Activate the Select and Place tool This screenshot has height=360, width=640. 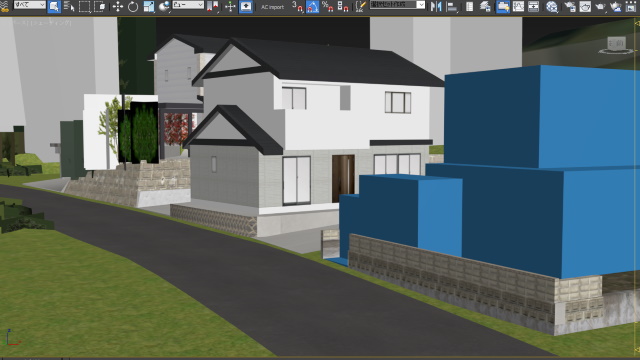(164, 7)
